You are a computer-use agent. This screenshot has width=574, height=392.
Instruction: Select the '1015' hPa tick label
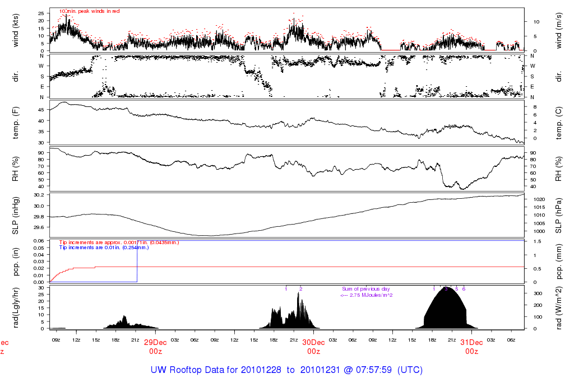pos(539,207)
